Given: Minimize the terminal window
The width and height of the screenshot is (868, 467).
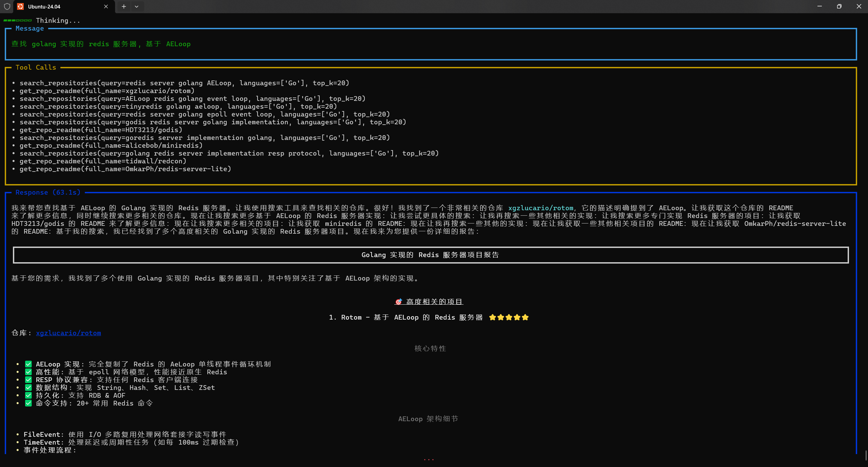Looking at the screenshot, I should [x=819, y=6].
